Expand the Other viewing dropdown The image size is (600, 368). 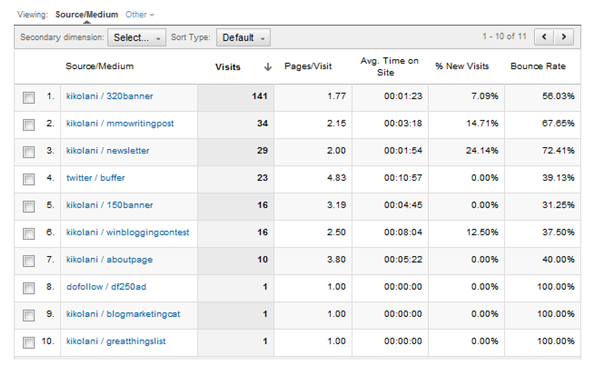[140, 15]
